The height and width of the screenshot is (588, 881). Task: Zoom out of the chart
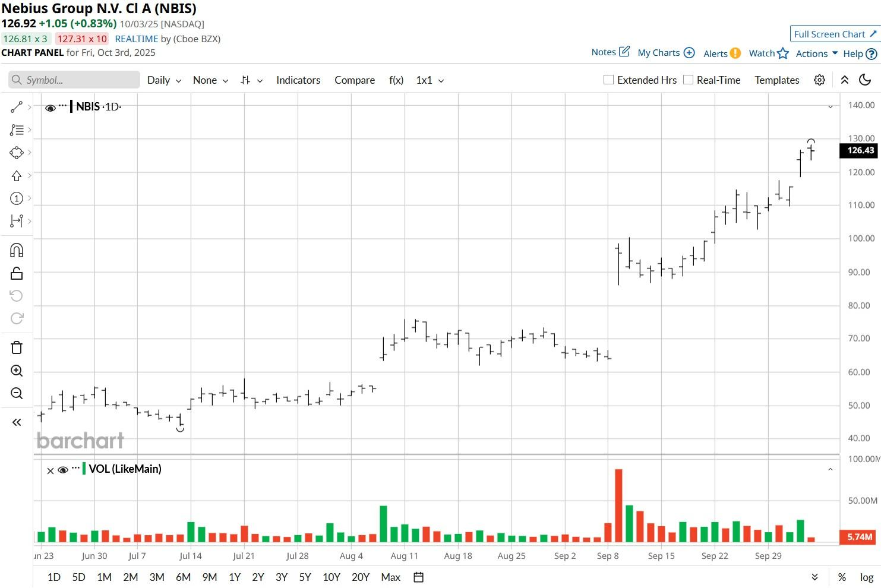click(17, 393)
